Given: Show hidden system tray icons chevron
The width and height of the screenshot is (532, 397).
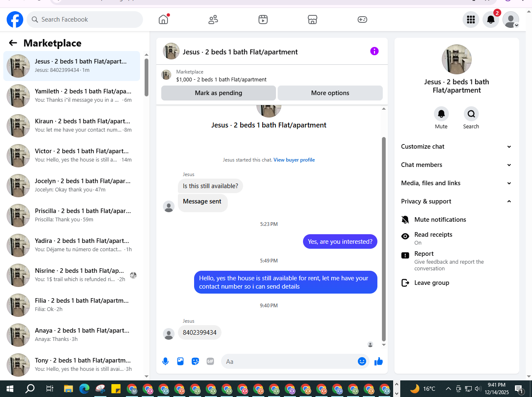Looking at the screenshot, I should click(448, 389).
